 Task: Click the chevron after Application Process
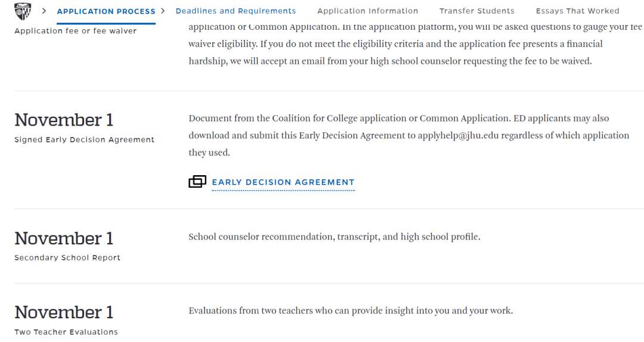tap(163, 11)
